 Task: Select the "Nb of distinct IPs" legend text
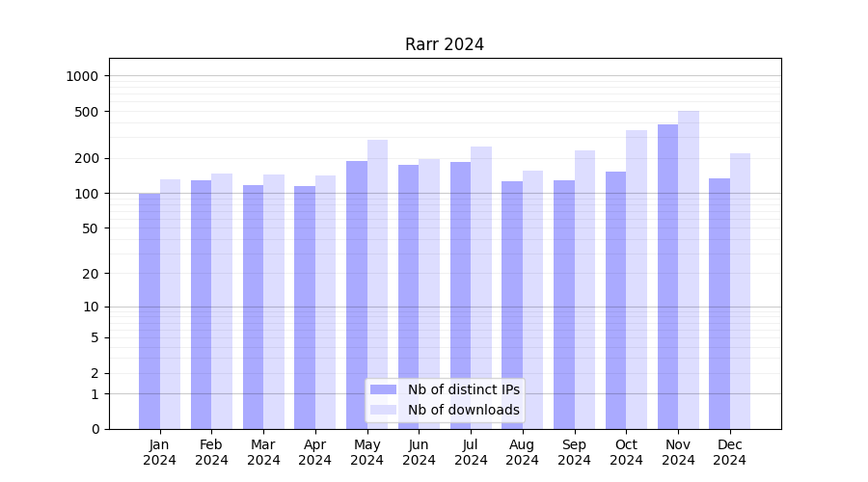point(463,389)
